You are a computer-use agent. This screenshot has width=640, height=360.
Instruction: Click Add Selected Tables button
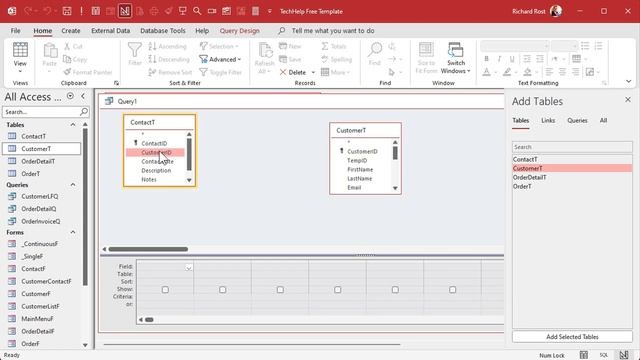(572, 337)
